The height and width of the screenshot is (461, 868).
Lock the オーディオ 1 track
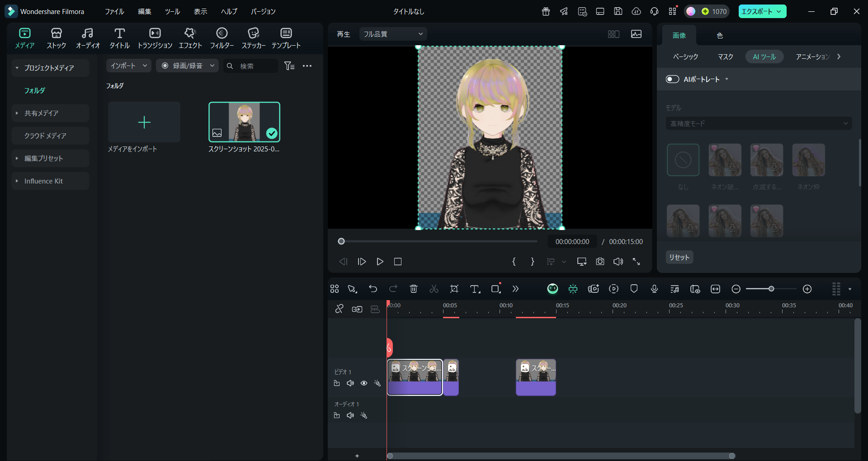click(x=337, y=415)
